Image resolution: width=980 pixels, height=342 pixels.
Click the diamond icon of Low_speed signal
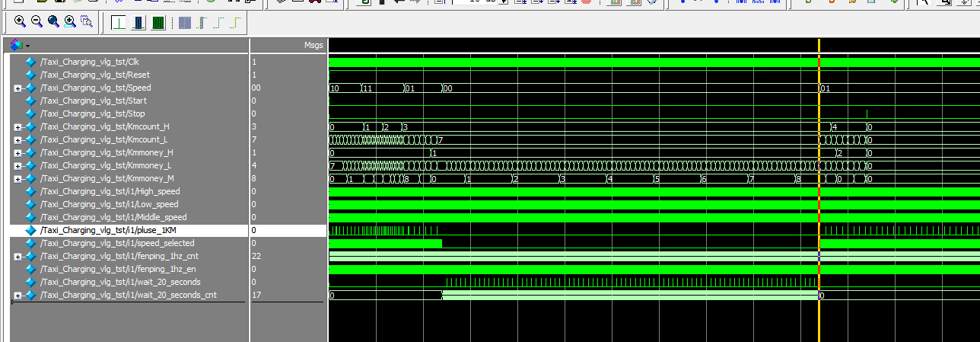point(30,204)
